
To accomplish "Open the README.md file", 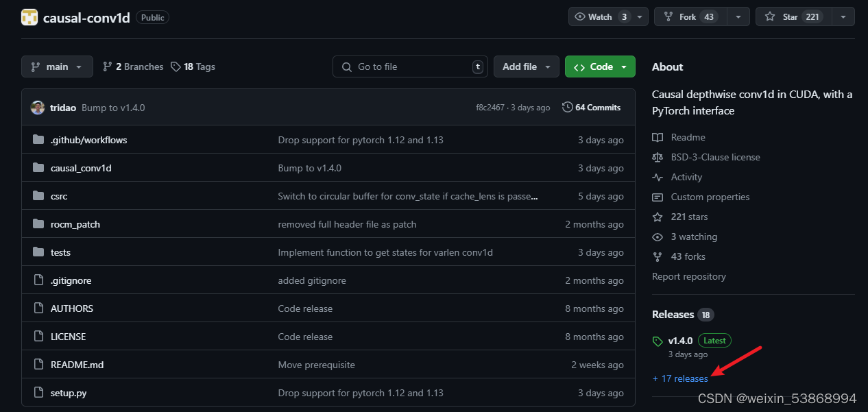I will [77, 365].
